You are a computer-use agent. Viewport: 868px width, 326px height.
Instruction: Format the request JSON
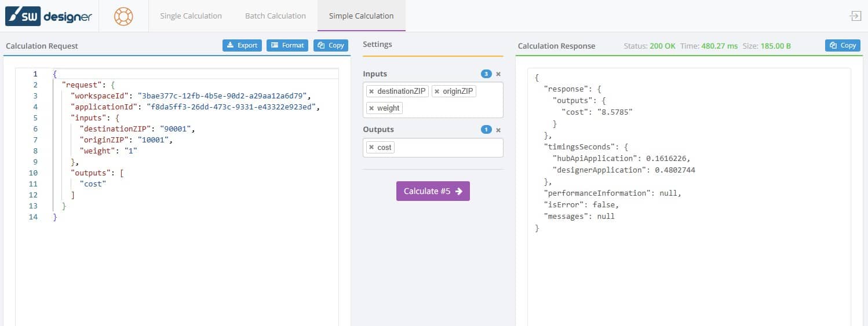287,45
